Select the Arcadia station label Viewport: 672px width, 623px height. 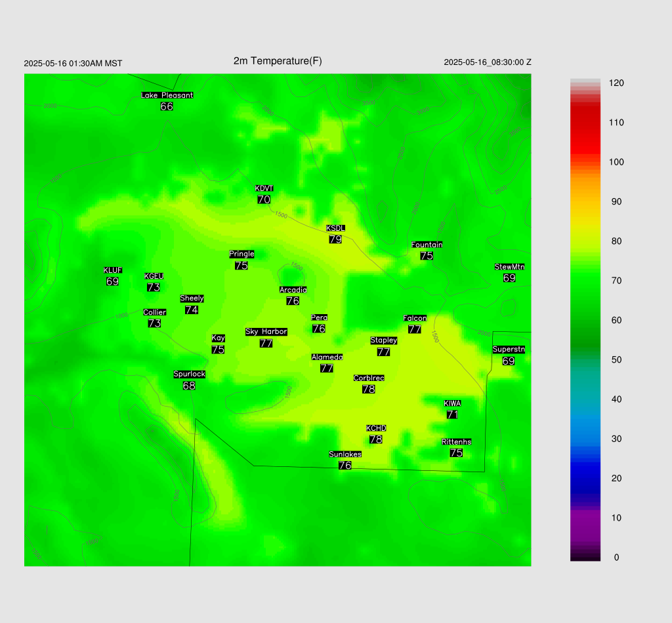pos(293,290)
